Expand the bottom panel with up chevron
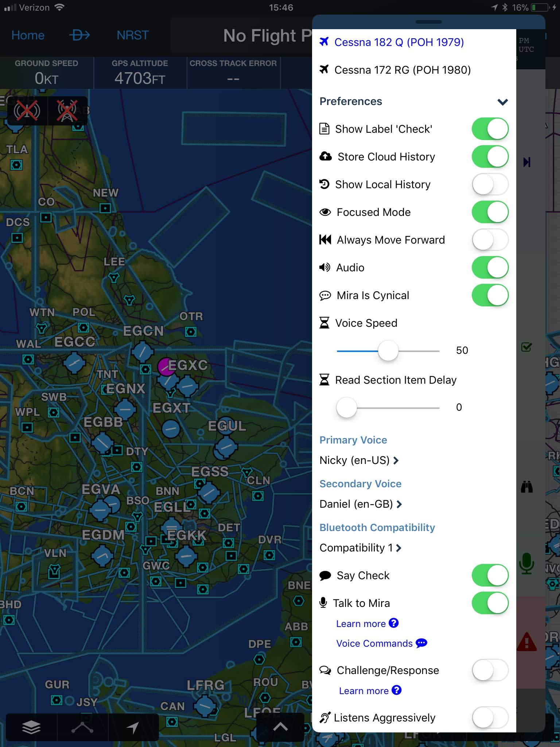 coord(280,727)
